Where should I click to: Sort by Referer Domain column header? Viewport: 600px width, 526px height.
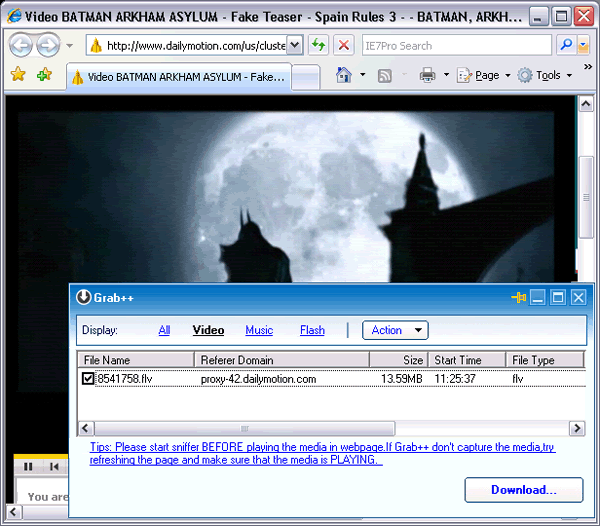282,360
